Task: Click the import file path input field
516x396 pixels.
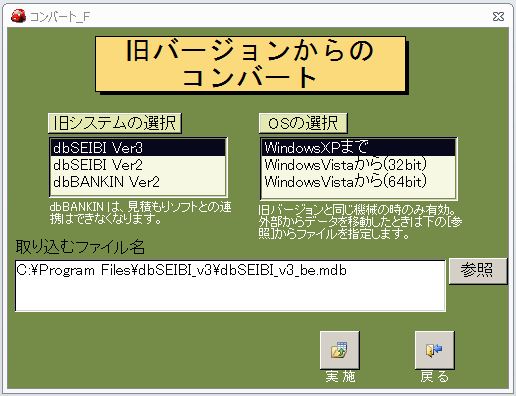Action: [230, 286]
